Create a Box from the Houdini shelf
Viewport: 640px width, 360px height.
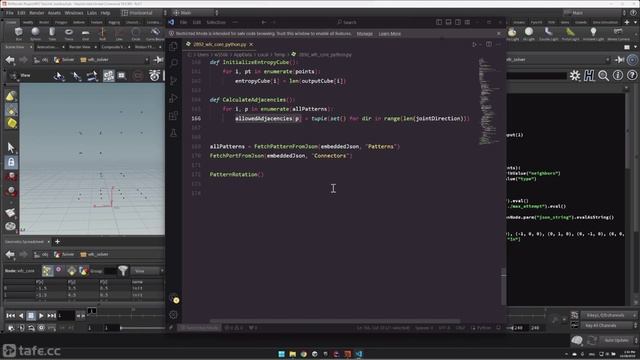(19, 34)
